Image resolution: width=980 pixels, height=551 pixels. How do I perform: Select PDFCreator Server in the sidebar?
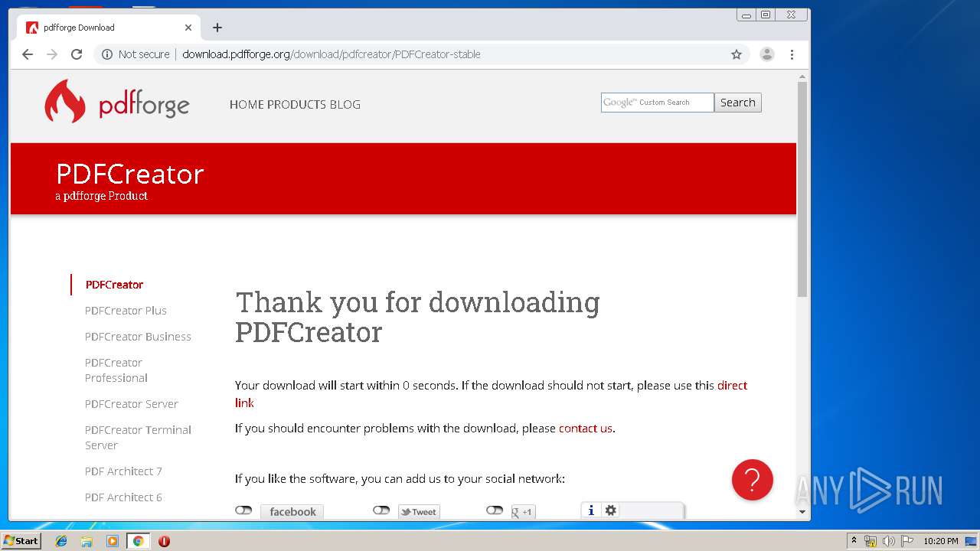[x=131, y=404]
